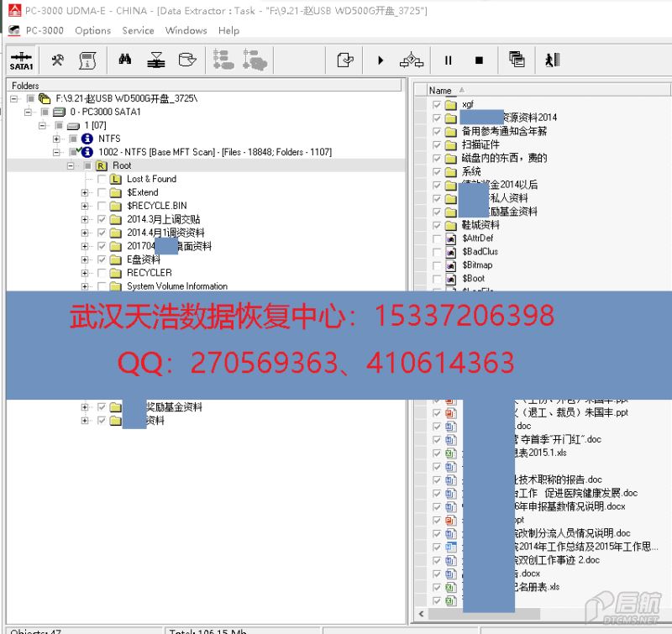Click the SATA1 port selection icon

21,60
